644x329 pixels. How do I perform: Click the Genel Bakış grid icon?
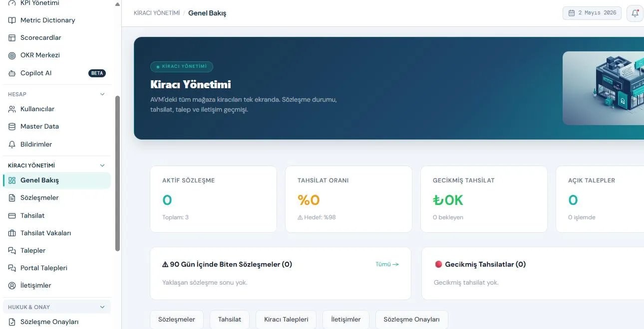tap(12, 180)
